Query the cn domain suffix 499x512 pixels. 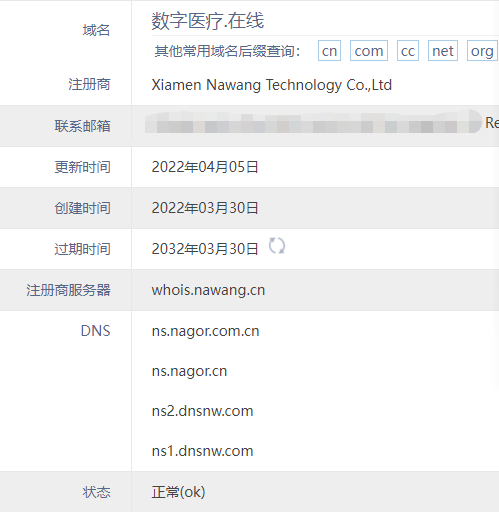[x=329, y=51]
